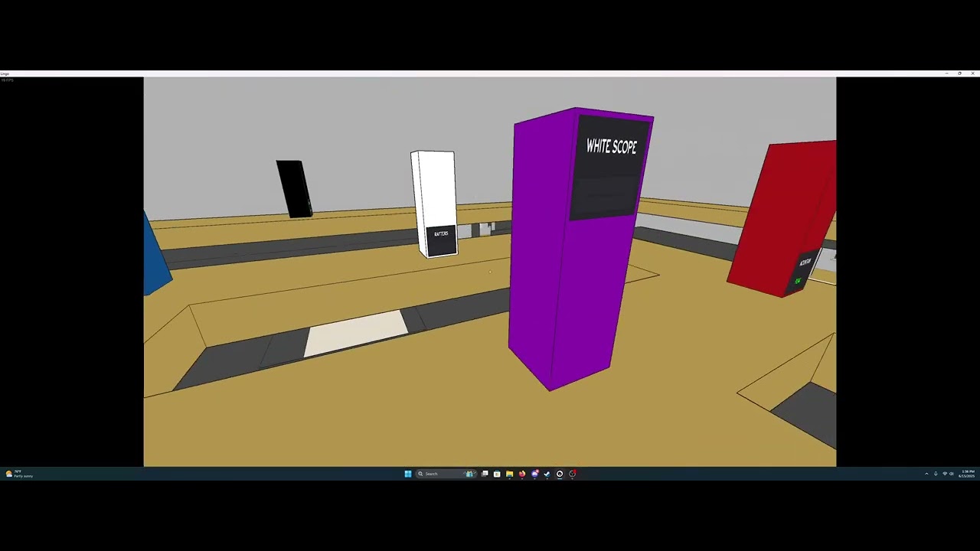Switch to the active game's taskbar icon

pyautogui.click(x=560, y=474)
